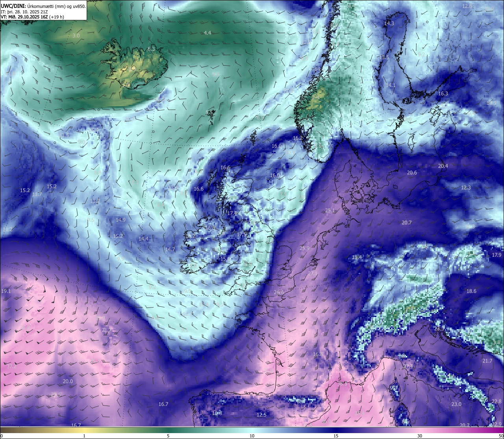This screenshot has width=504, height=439.
Task: Click the value label '13.5' map value
Action: [384, 57]
